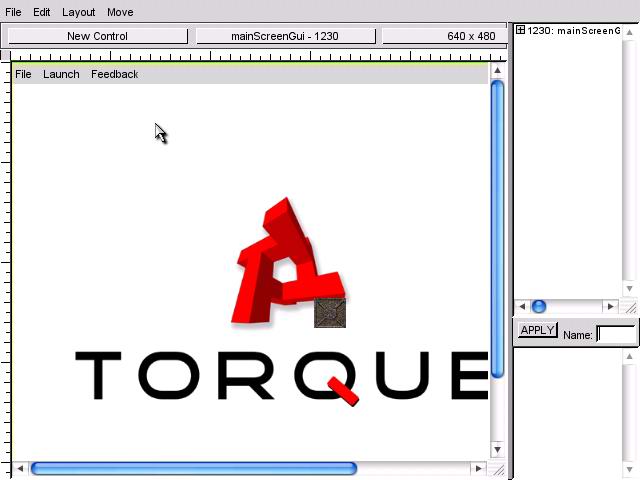Click the canvas horizontal scrollbar left arrow
The image size is (640, 480).
(20, 468)
